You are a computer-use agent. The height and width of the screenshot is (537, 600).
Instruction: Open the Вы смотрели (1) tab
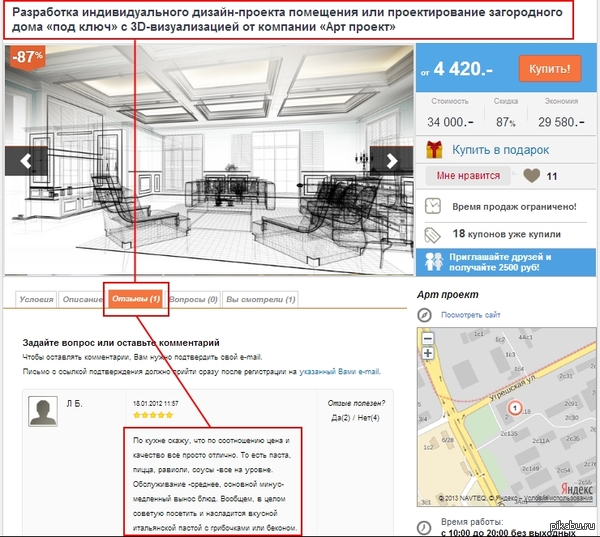click(261, 299)
